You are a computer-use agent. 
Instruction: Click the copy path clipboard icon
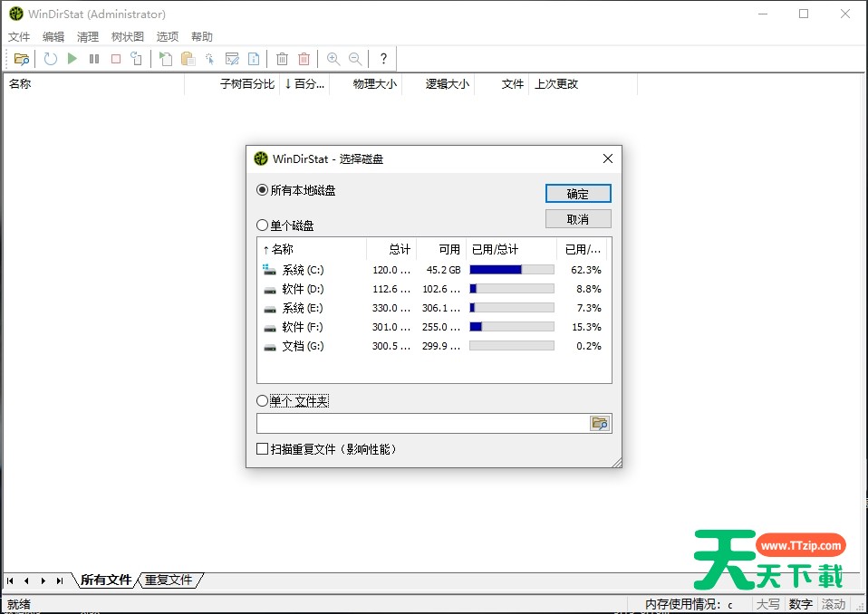[x=188, y=59]
